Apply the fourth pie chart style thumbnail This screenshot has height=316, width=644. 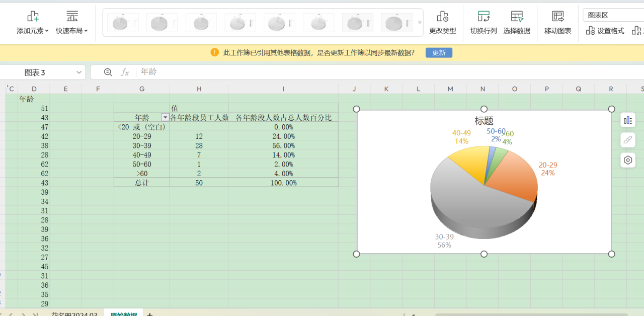coord(240,23)
